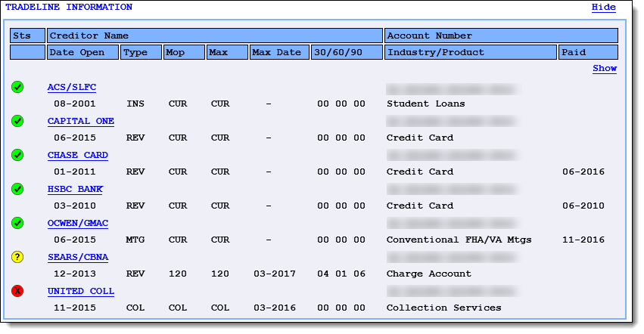Open the SEARS/CBNA creditor link
Viewport: 644px width, 334px height.
click(78, 257)
